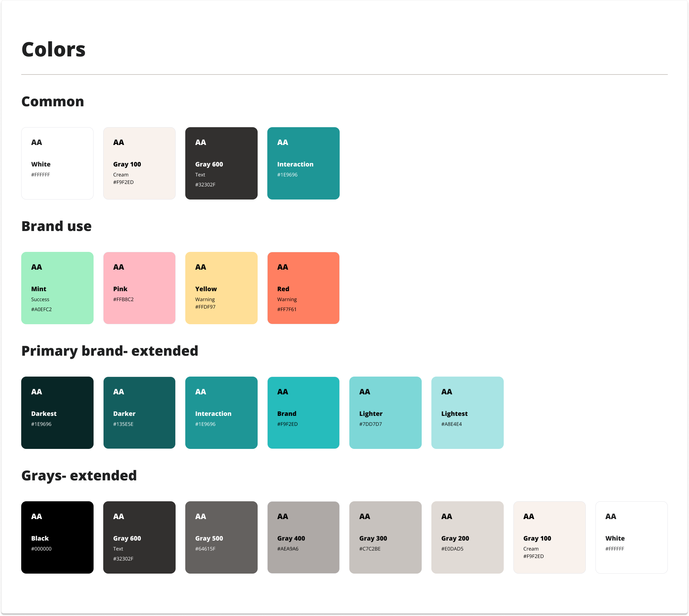Click the Black #000000 swatch
689x616 pixels.
click(57, 537)
